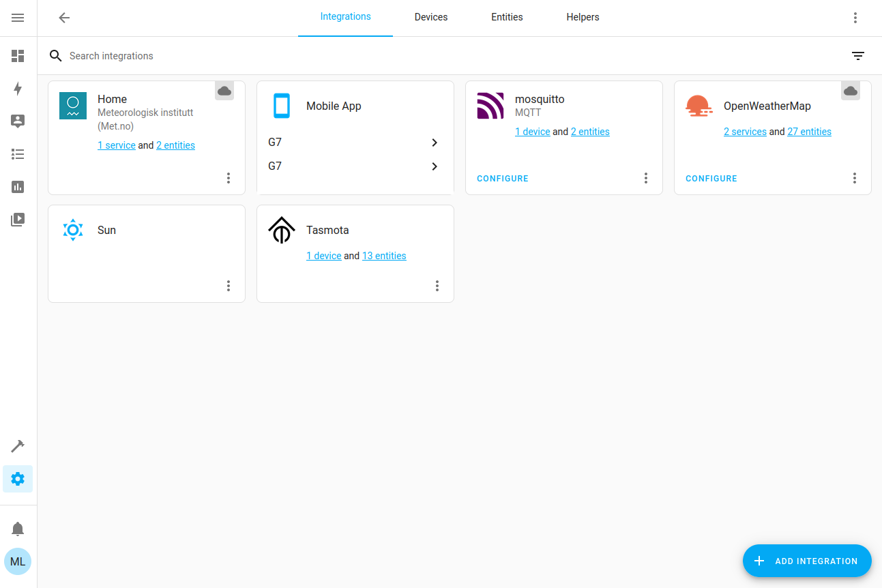Switch to the Helpers tab
The width and height of the screenshot is (882, 588).
(583, 18)
